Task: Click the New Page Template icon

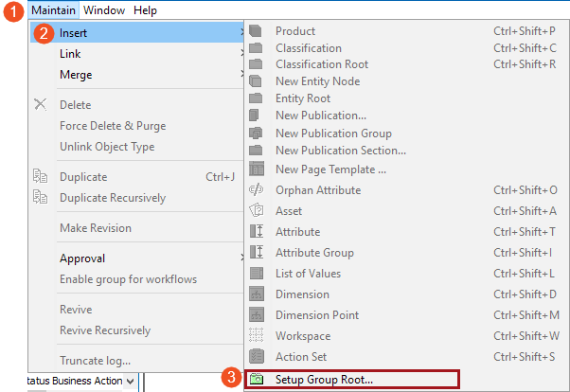Action: click(257, 169)
